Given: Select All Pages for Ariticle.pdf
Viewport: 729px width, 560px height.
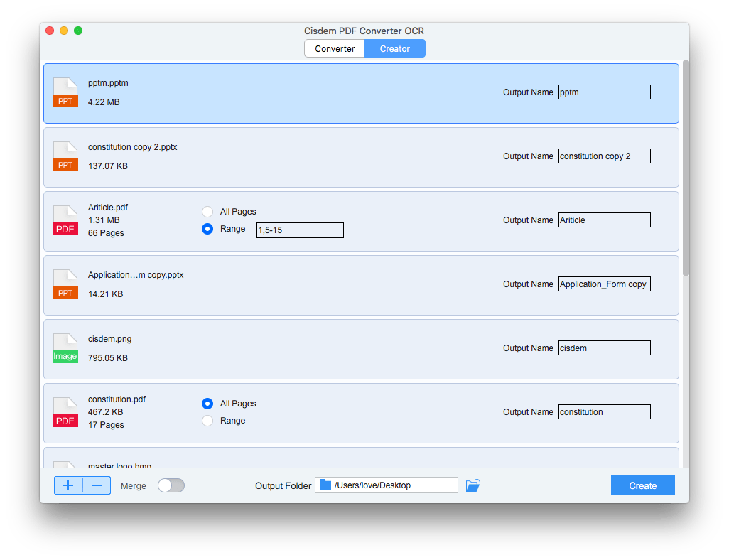Looking at the screenshot, I should (x=207, y=212).
